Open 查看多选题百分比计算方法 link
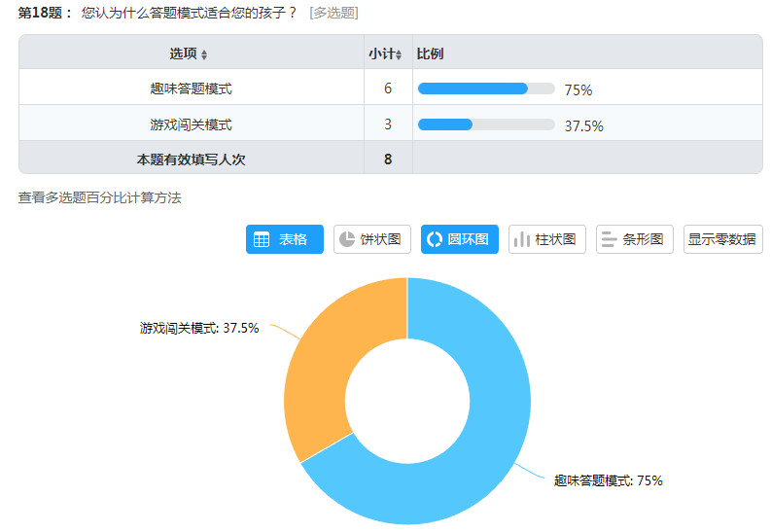Screen dimensions: 771x532 [100, 197]
